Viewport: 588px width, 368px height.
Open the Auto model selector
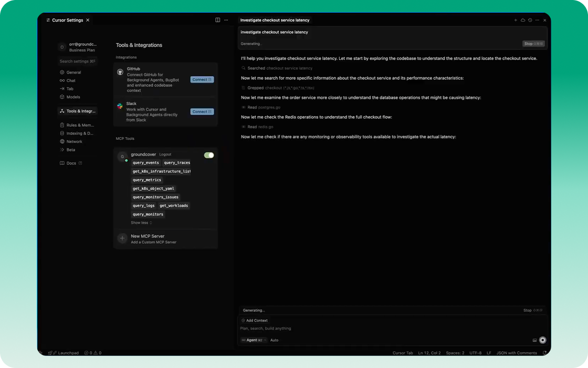tap(275, 340)
